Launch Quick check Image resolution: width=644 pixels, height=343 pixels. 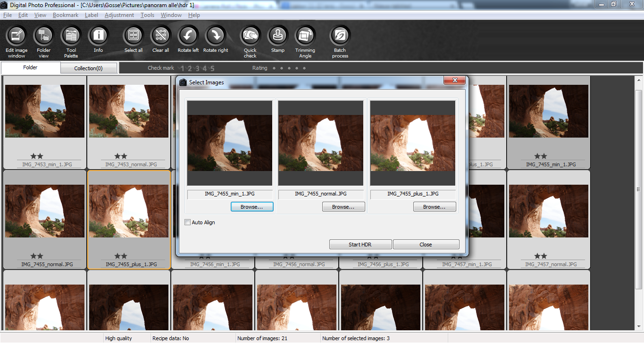[250, 36]
